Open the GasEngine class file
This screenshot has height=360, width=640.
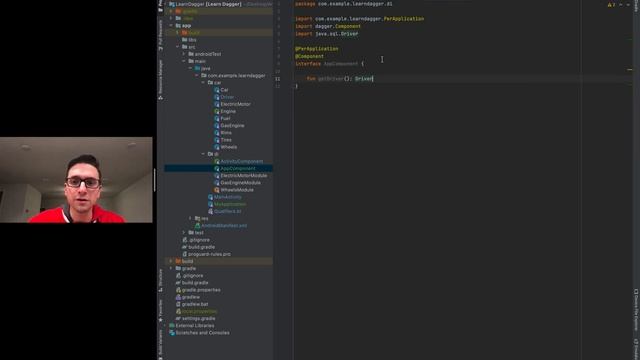(229, 125)
